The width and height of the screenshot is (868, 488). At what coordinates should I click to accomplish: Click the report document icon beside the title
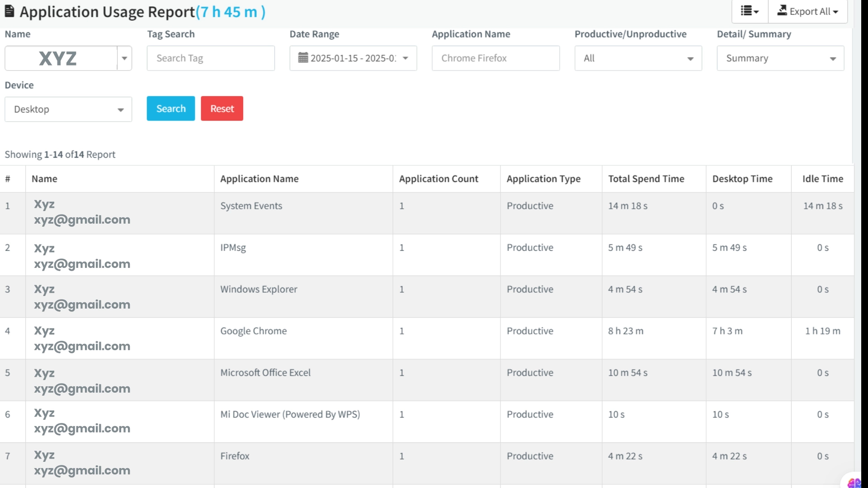click(9, 11)
